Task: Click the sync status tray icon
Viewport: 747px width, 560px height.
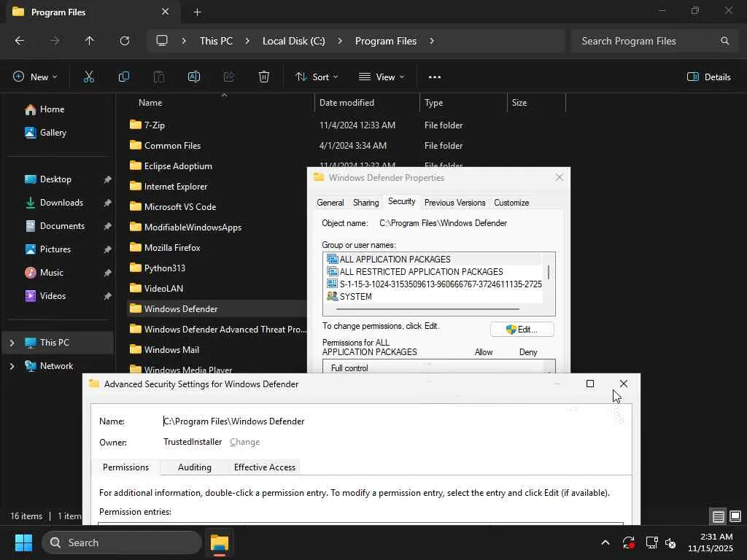Action: point(628,542)
